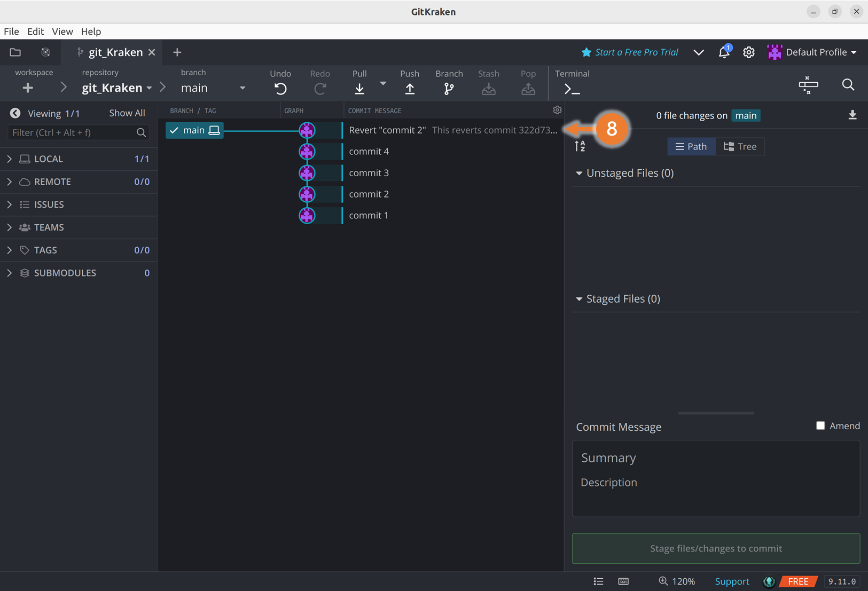Click Stage files/changes to commit button
This screenshot has width=868, height=591.
coord(716,548)
